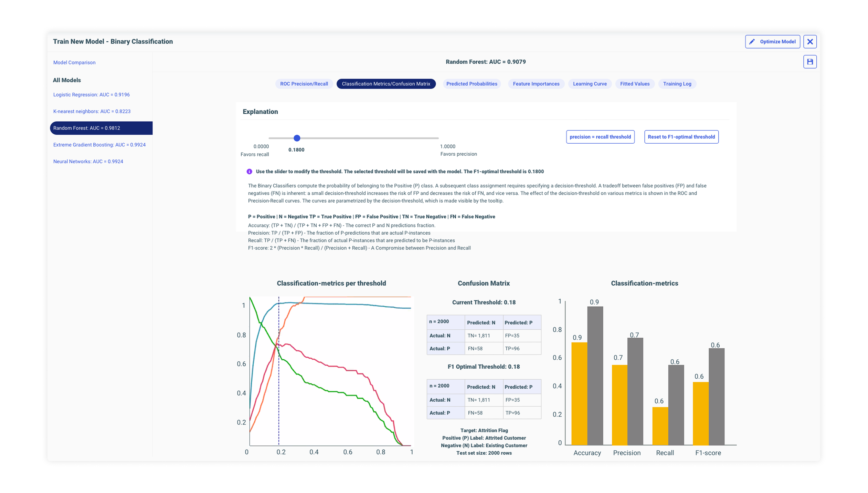This screenshot has width=868, height=493.
Task: Click the pencil icon beside Optimize Model
Action: click(752, 41)
